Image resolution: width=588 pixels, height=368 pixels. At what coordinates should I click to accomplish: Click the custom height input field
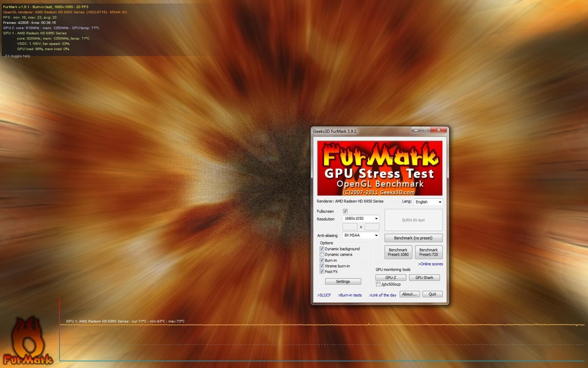pos(372,227)
